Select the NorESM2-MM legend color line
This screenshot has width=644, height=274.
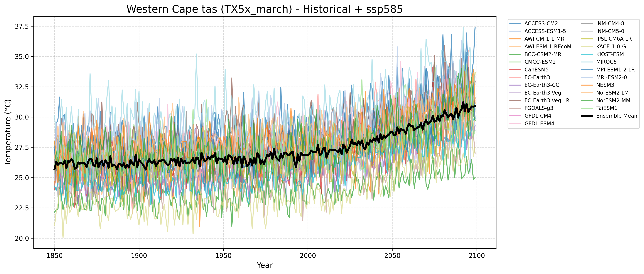[587, 101]
